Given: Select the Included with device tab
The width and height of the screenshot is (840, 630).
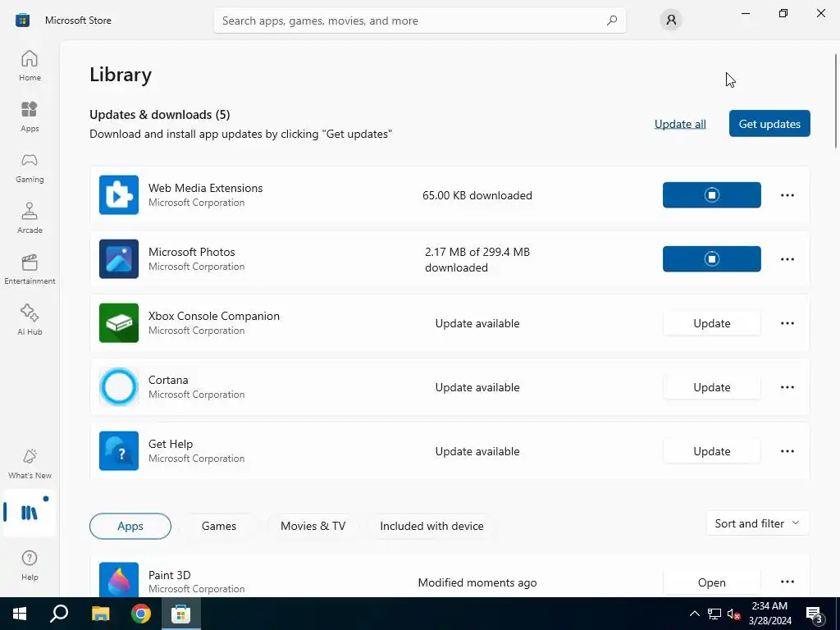Looking at the screenshot, I should click(431, 526).
